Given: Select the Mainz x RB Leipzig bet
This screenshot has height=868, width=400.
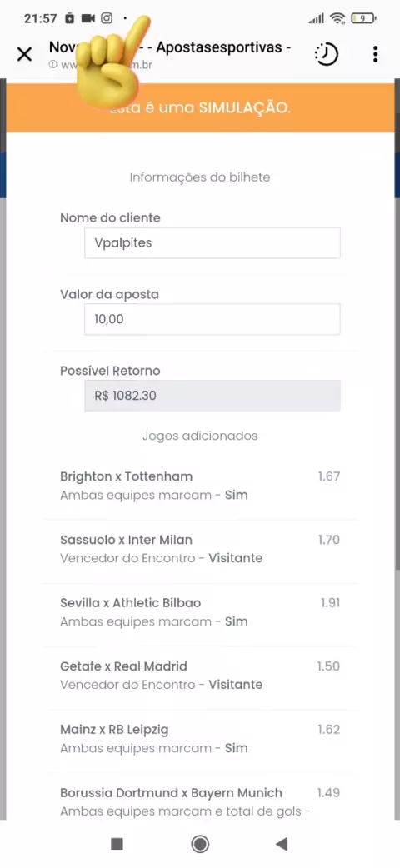Looking at the screenshot, I should pos(200,738).
